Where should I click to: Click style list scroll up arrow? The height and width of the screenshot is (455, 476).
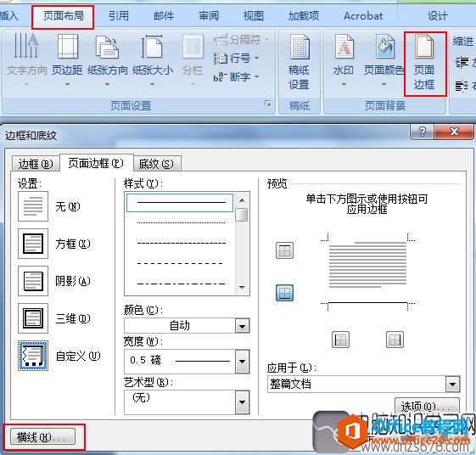(x=242, y=200)
